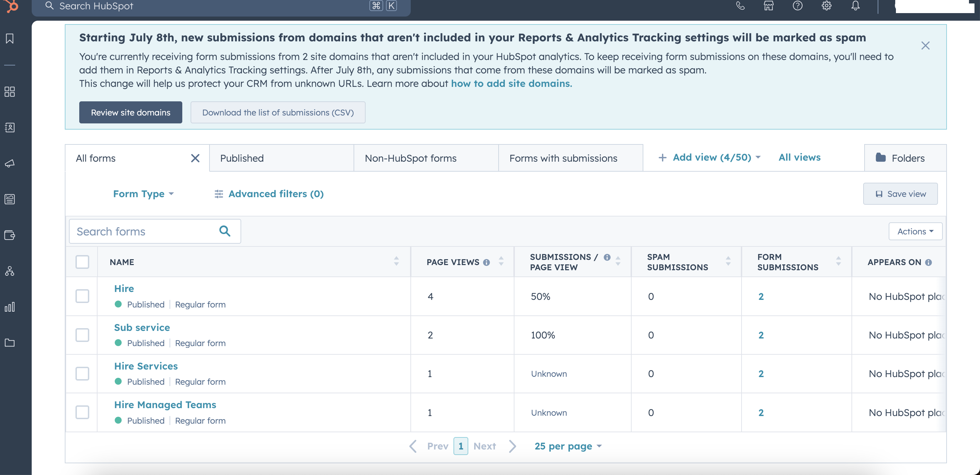This screenshot has height=475, width=980.
Task: Close the All forms tab
Action: [x=195, y=158]
